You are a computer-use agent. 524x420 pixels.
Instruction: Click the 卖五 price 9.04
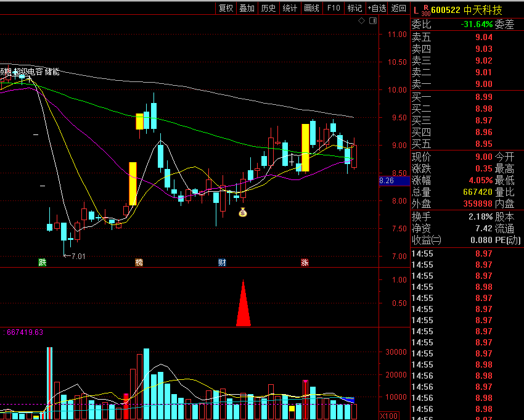coord(484,37)
